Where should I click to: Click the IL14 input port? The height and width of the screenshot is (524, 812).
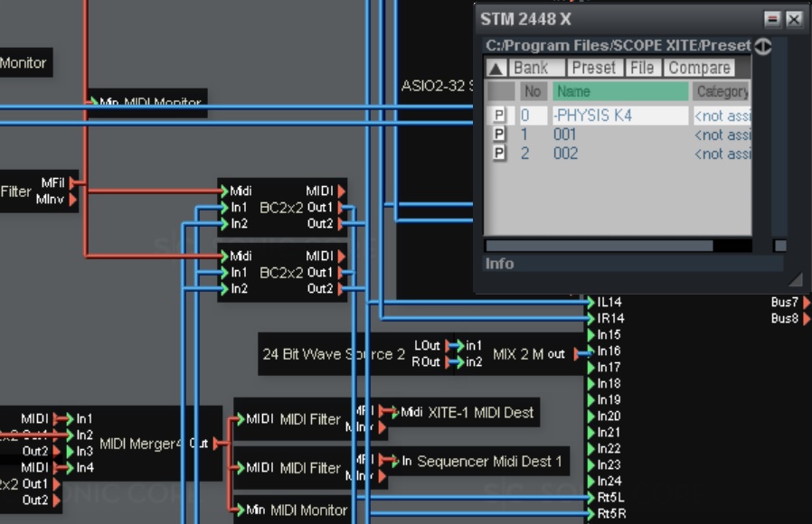coord(590,302)
